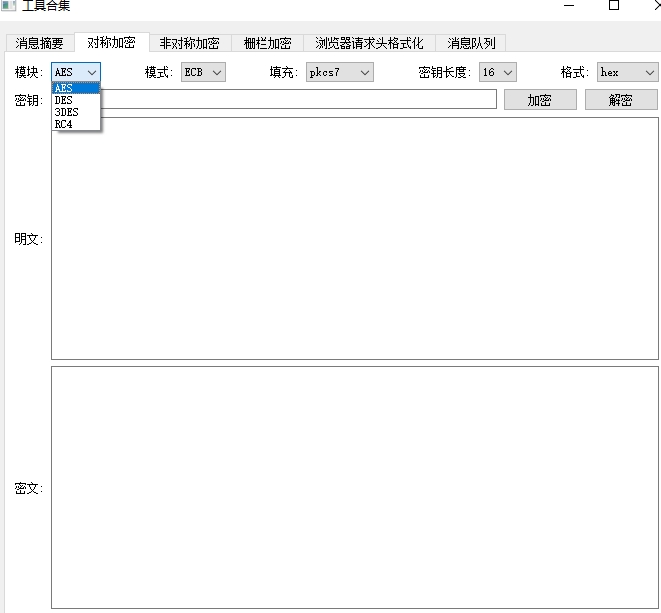Click inside the 密文 text area
Screen dimensions: 661x613
pos(355,487)
